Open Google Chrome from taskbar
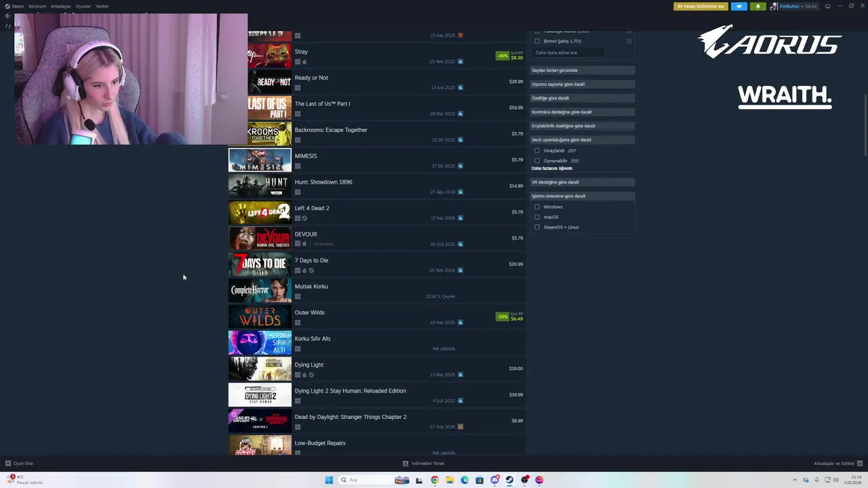The image size is (868, 488). [435, 480]
